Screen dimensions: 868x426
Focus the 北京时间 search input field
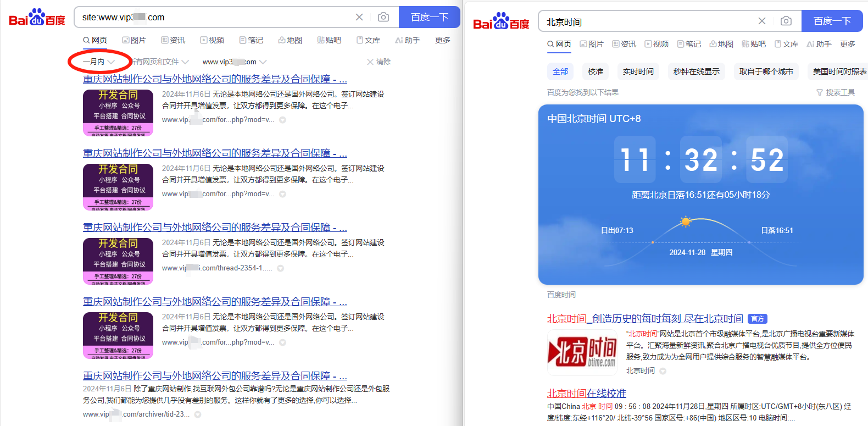coord(648,21)
